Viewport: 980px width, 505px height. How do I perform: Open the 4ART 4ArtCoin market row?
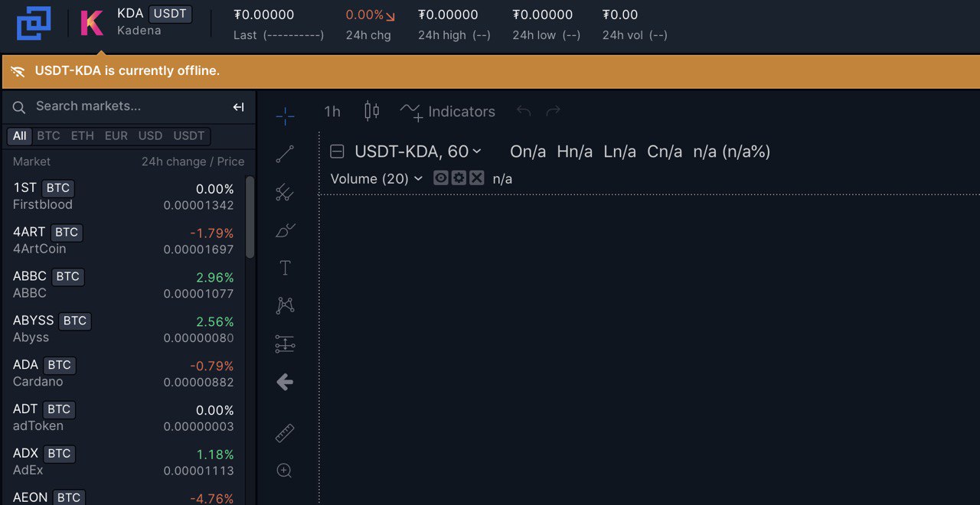point(123,240)
